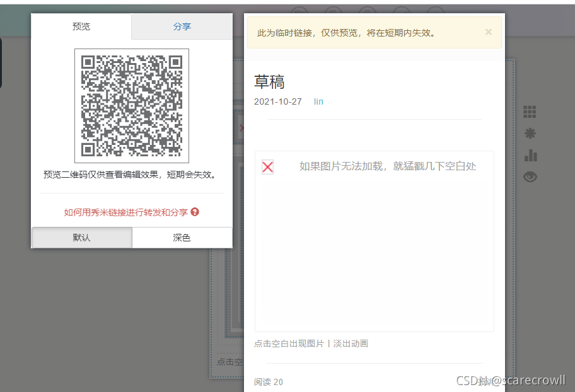
Task: Toggle the eye preview icon
Action: (530, 177)
